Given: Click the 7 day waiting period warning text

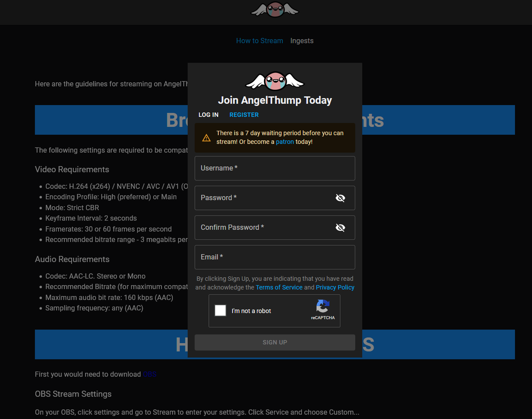Looking at the screenshot, I should coord(280,137).
